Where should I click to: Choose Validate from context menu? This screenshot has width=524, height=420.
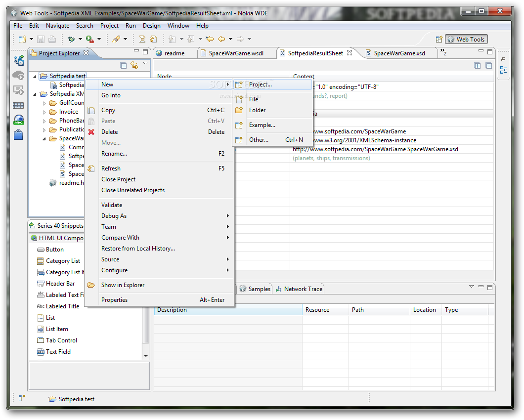[159, 205]
